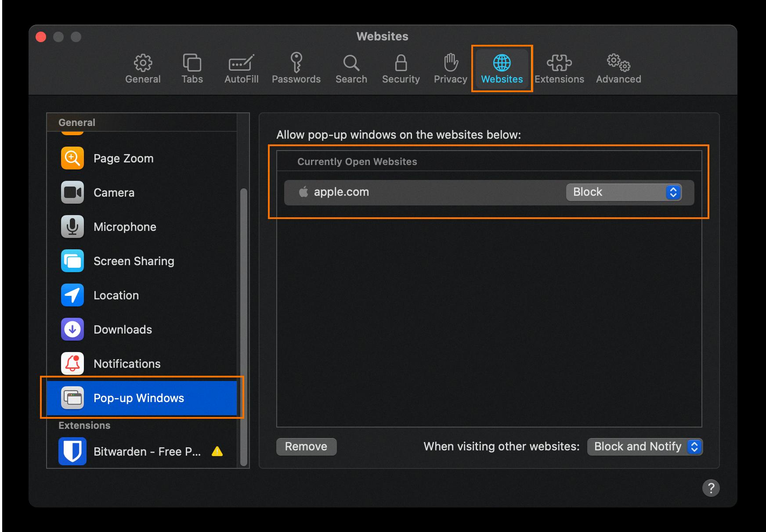Open Search settings
766x532 pixels.
(351, 68)
